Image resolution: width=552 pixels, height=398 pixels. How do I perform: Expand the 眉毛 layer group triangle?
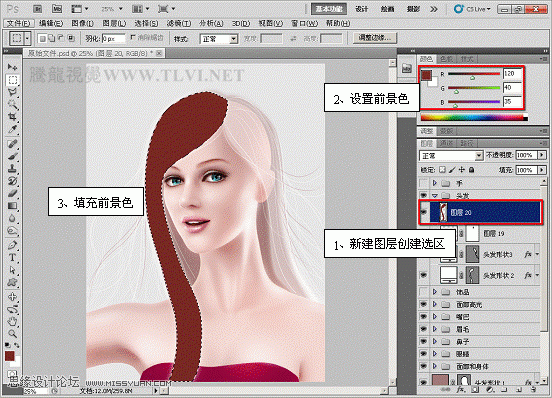point(435,329)
